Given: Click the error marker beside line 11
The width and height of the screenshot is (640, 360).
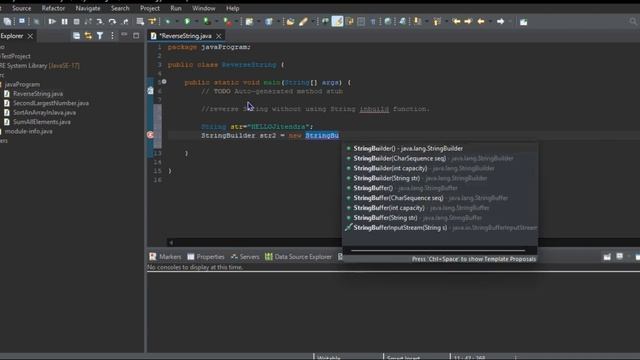Looking at the screenshot, I should coord(150,135).
